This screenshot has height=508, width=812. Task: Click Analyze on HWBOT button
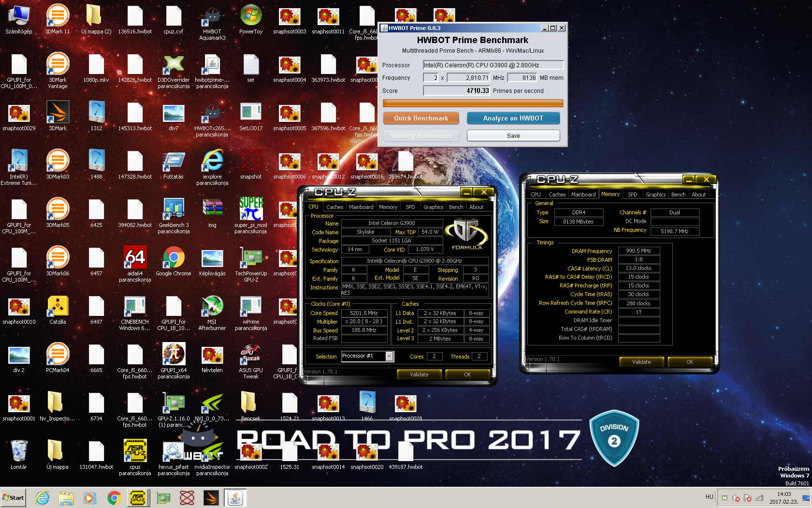click(x=513, y=118)
